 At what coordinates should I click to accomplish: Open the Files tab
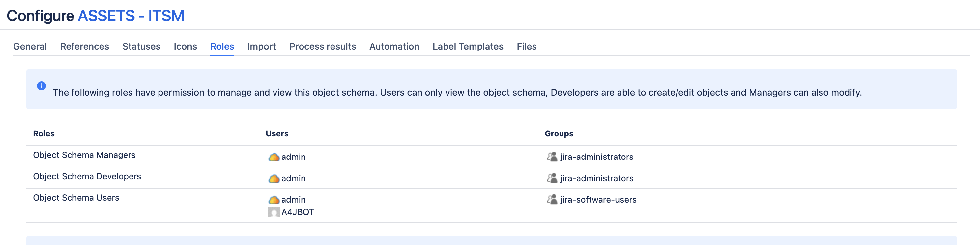(x=527, y=46)
